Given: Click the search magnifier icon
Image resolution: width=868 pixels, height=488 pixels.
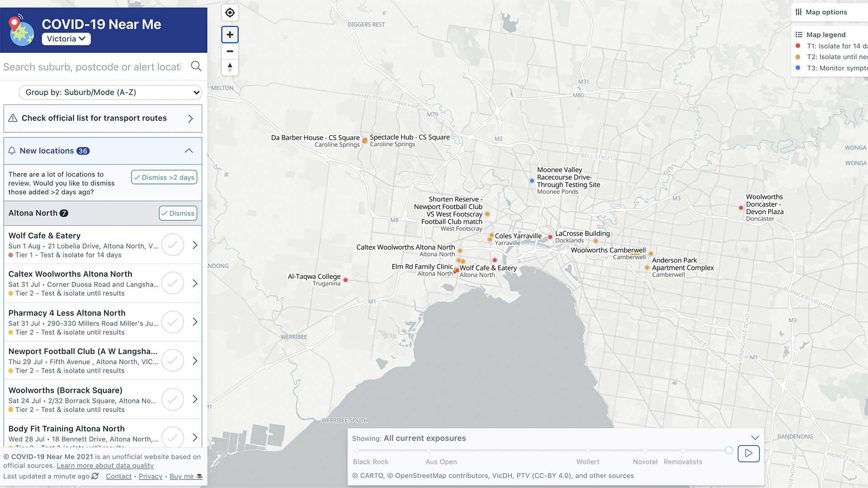Looking at the screenshot, I should [196, 66].
